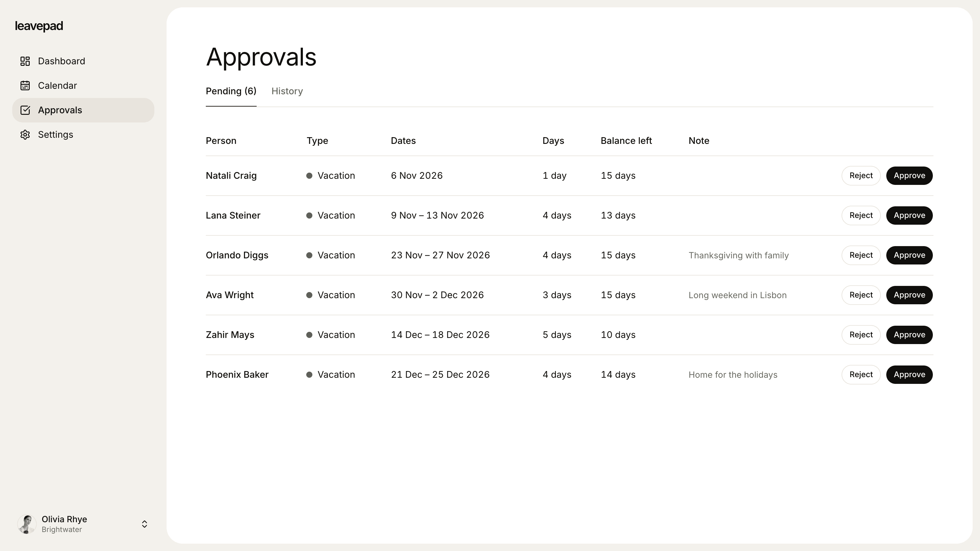Click the 'Dates' column header

tap(403, 141)
